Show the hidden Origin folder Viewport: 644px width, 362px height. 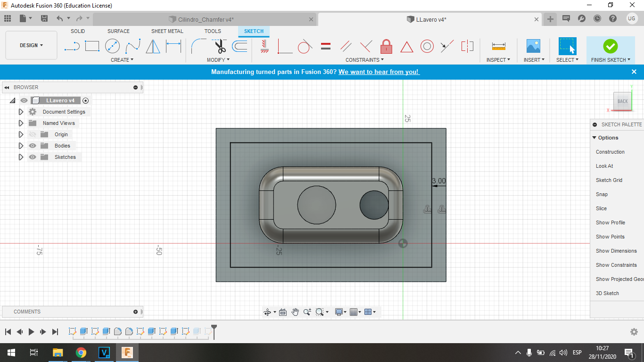tap(33, 134)
